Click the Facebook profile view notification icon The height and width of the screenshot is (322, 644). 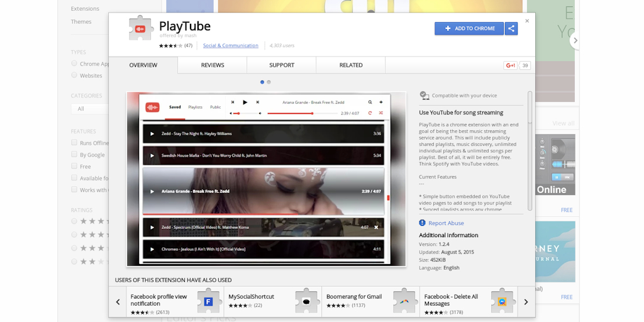209,302
